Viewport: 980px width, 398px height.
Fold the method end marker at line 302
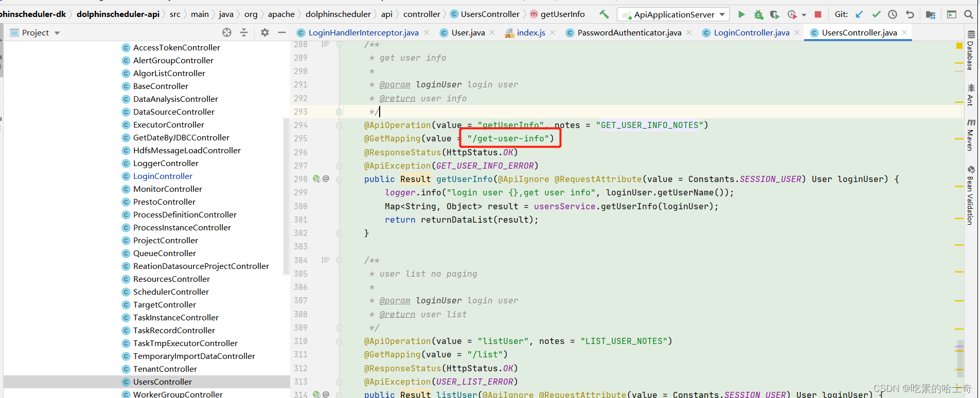click(x=339, y=233)
